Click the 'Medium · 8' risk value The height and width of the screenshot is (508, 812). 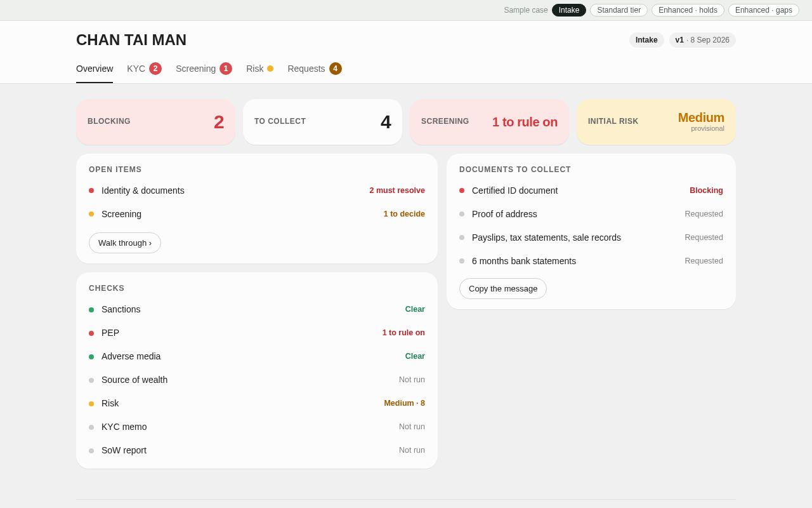[x=404, y=403]
